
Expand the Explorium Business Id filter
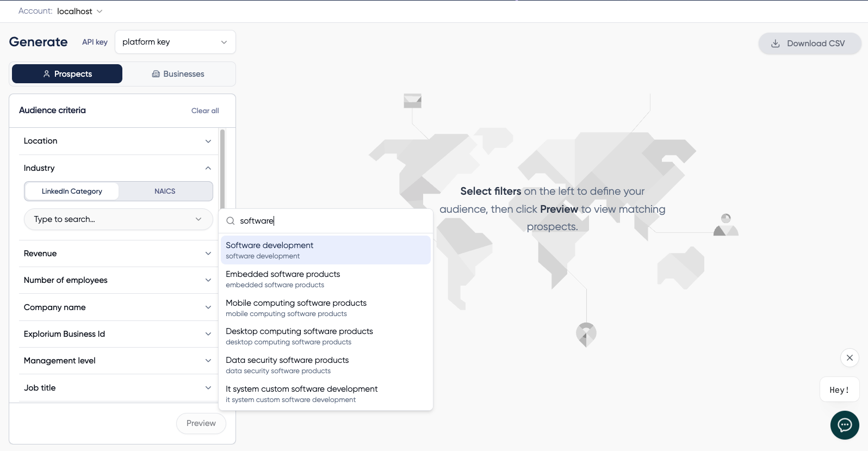pos(117,334)
